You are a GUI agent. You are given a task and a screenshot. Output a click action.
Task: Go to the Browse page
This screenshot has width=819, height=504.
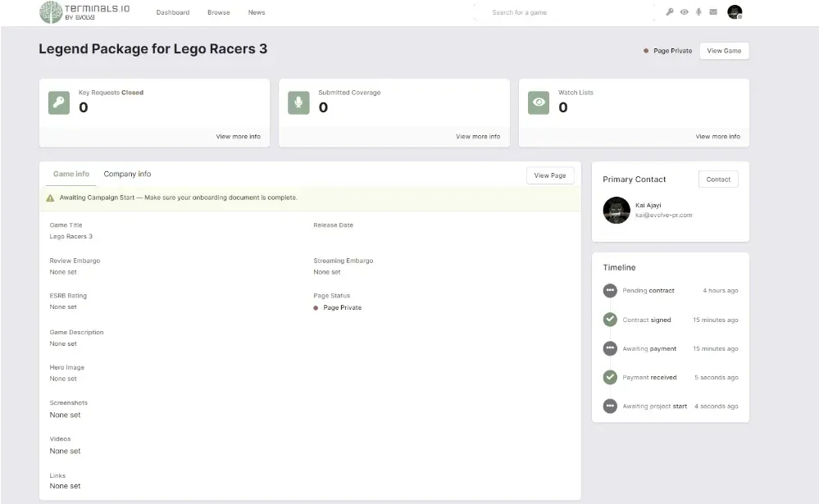[218, 12]
